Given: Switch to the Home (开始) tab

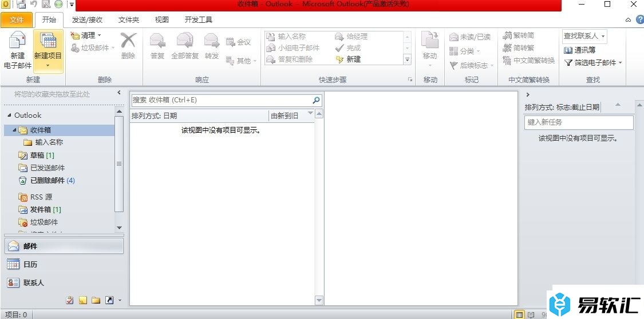Looking at the screenshot, I should (x=49, y=19).
